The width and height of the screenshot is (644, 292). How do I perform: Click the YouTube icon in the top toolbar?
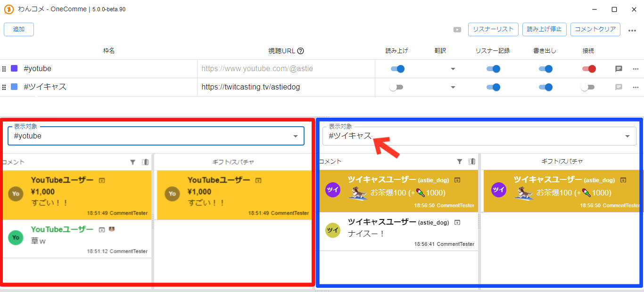pyautogui.click(x=457, y=30)
